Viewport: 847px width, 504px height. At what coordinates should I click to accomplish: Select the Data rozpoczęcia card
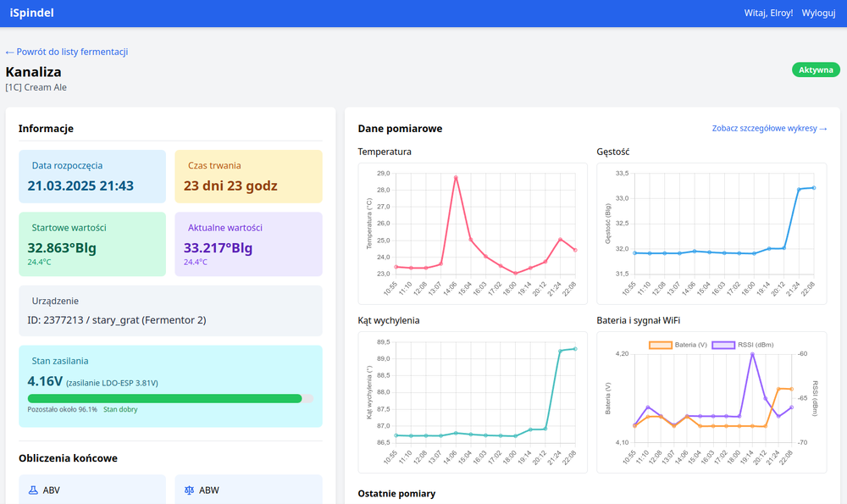pyautogui.click(x=92, y=176)
